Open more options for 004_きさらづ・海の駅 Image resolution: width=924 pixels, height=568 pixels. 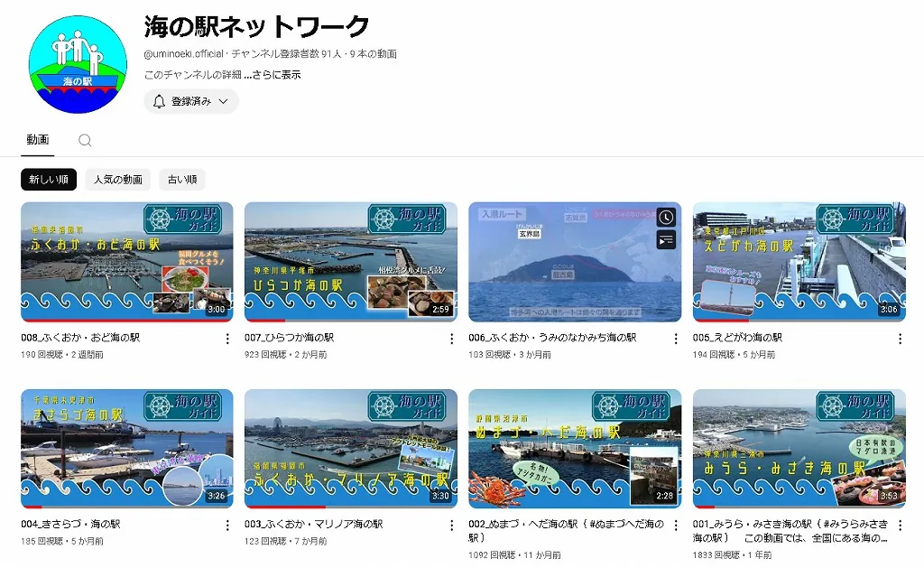(227, 525)
